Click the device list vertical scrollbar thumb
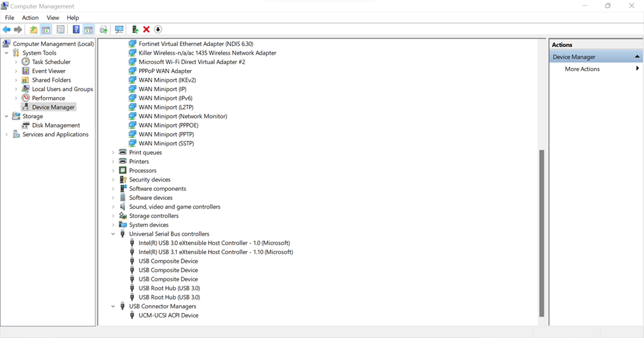Screen dimensions: 644x338 coord(542,233)
